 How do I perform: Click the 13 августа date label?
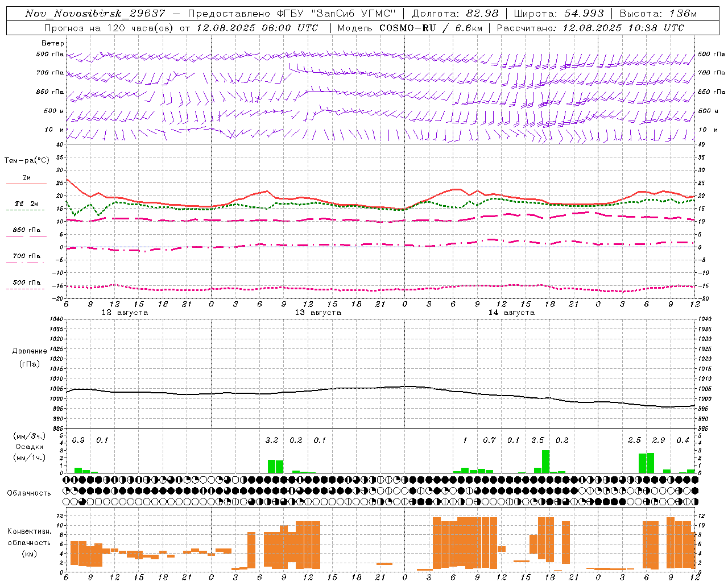pos(318,313)
